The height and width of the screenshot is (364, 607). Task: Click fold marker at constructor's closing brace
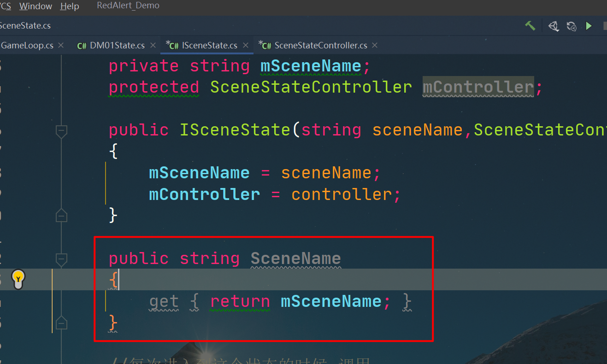pyautogui.click(x=61, y=215)
